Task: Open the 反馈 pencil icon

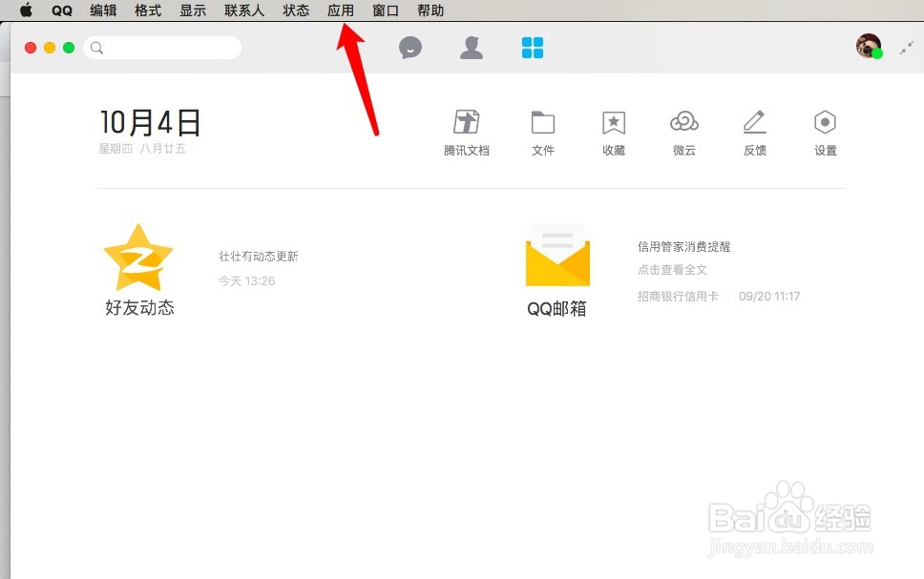Action: coord(755,122)
